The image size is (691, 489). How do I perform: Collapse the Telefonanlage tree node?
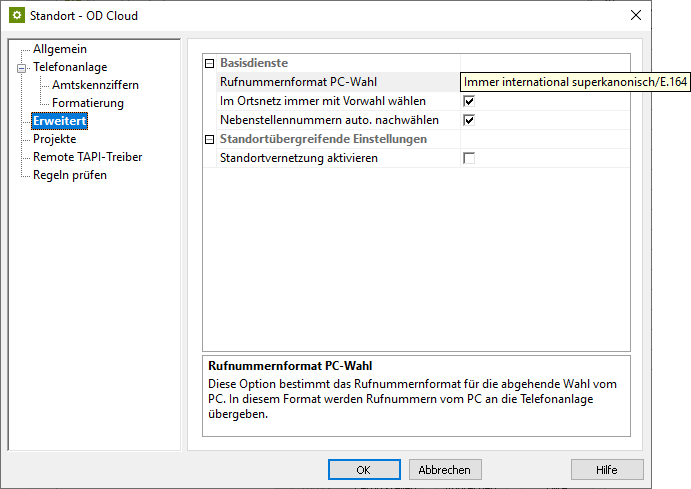coord(20,68)
